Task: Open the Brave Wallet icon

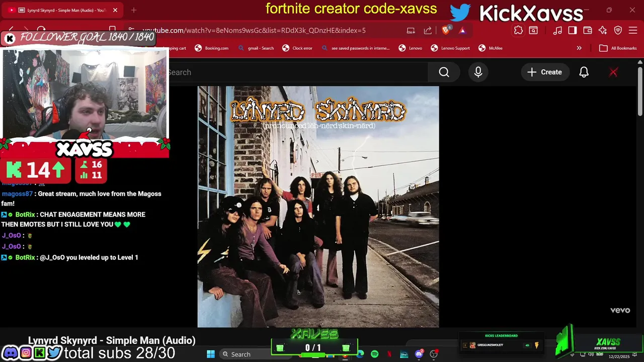Action: (588, 30)
